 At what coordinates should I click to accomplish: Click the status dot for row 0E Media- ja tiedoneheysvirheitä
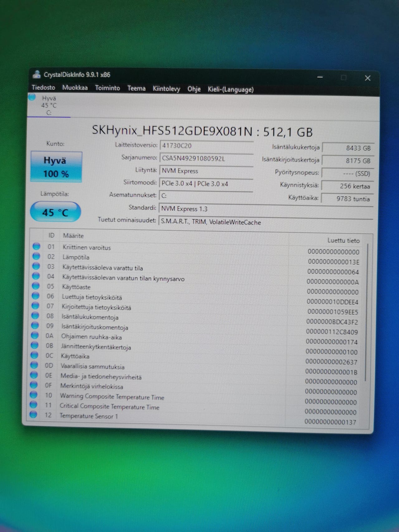pyautogui.click(x=34, y=375)
